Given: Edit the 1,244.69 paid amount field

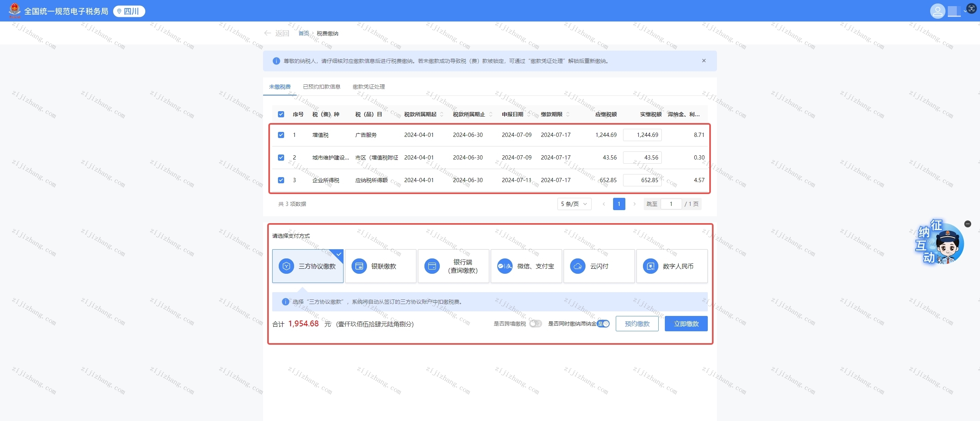Looking at the screenshot, I should pyautogui.click(x=642, y=135).
